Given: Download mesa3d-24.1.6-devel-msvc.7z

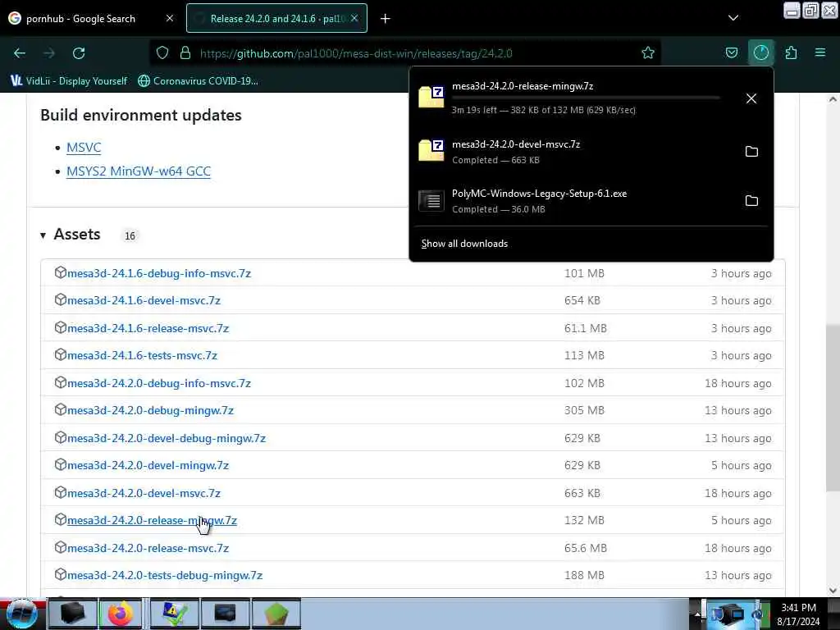Looking at the screenshot, I should coord(144,300).
